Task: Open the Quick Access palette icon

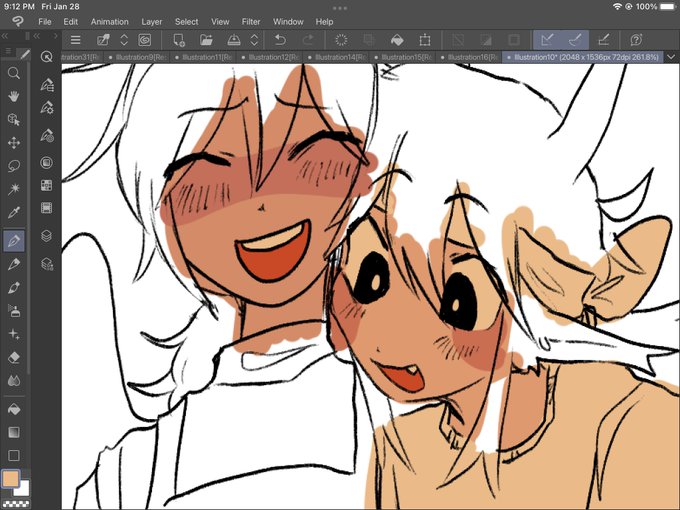Action: point(46,56)
